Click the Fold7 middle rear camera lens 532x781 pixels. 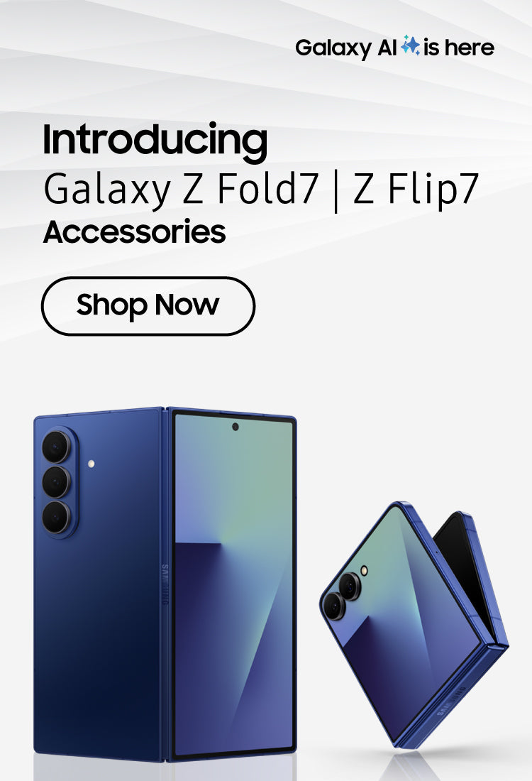[56, 481]
